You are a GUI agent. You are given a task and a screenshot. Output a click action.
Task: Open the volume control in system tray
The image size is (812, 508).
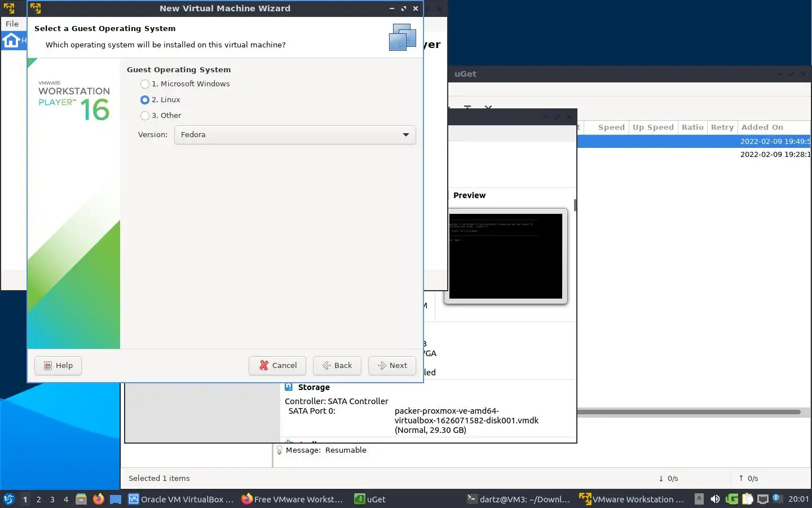click(x=715, y=499)
